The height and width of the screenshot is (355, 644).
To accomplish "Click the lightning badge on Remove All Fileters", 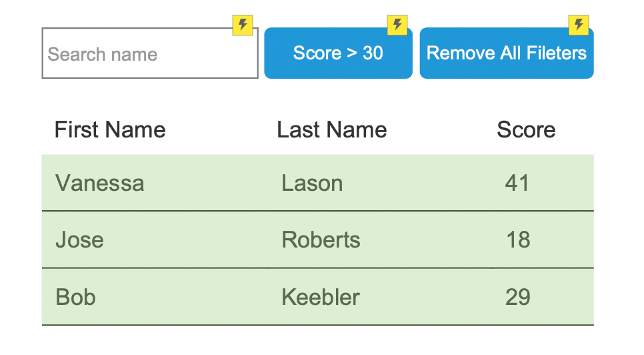I will click(x=578, y=25).
